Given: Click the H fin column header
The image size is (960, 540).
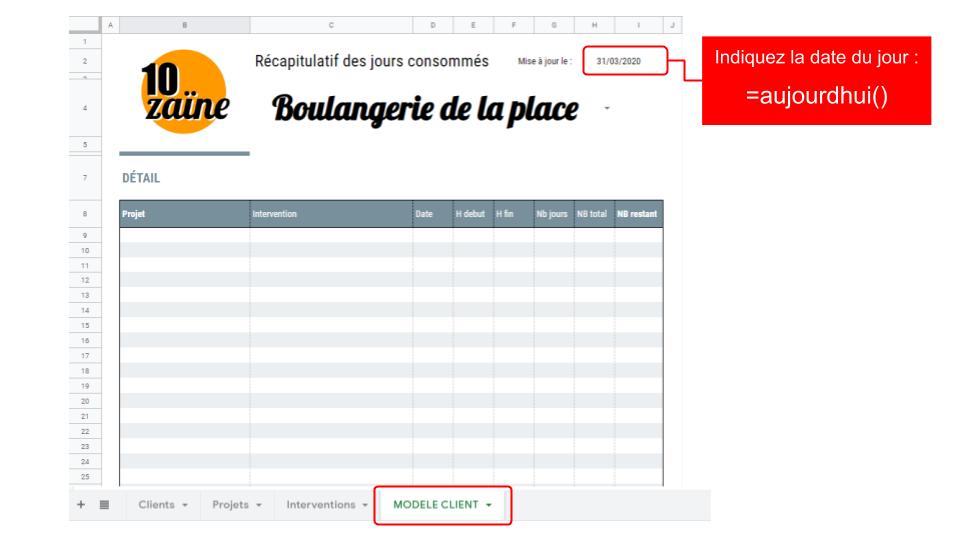Looking at the screenshot, I should 514,214.
